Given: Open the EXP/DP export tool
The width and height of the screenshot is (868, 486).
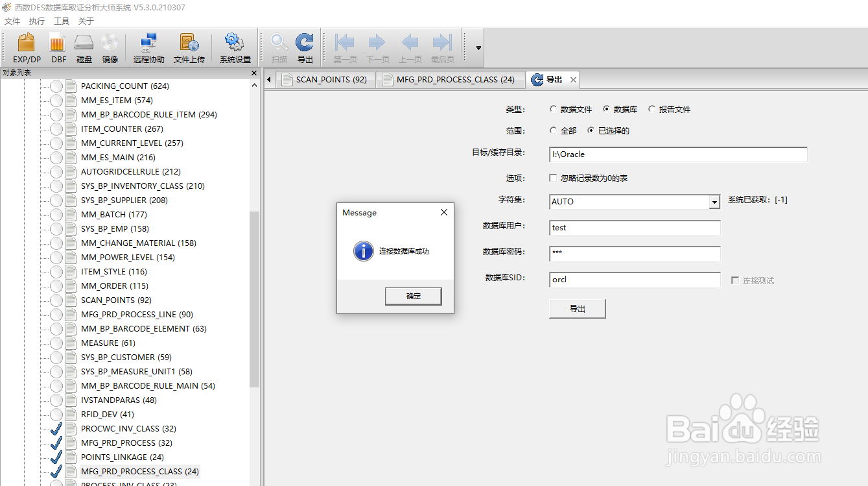Looking at the screenshot, I should pos(26,47).
